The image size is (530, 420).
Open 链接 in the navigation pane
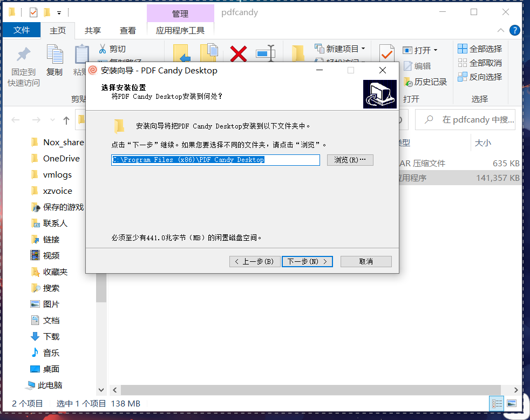click(x=45, y=240)
